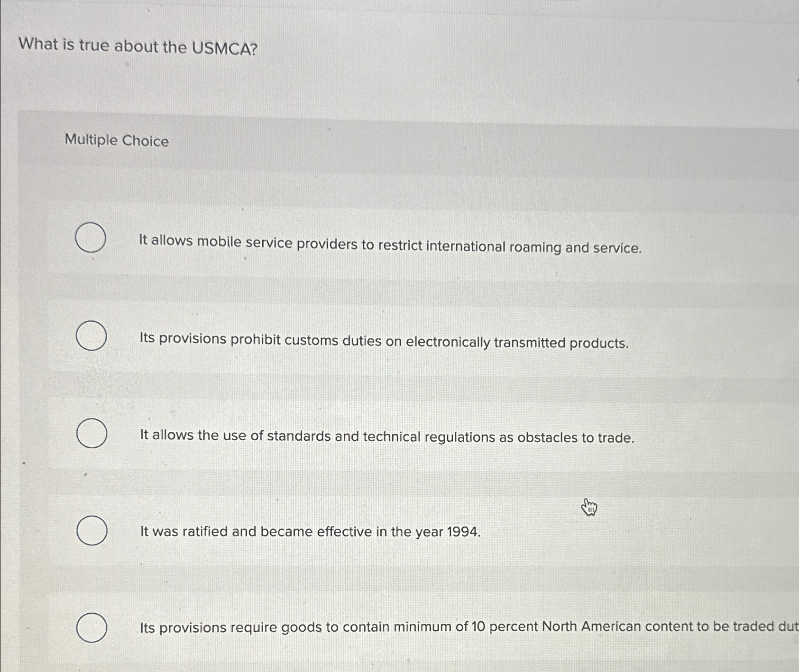Select the radio button for the technical regulations answer
Viewport: 799px width, 672px height.
coord(92,433)
